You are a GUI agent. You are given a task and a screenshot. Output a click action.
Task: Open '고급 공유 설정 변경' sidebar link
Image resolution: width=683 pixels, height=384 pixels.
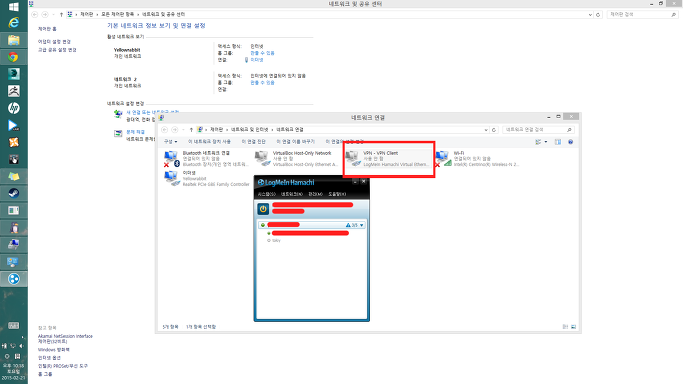click(x=57, y=50)
